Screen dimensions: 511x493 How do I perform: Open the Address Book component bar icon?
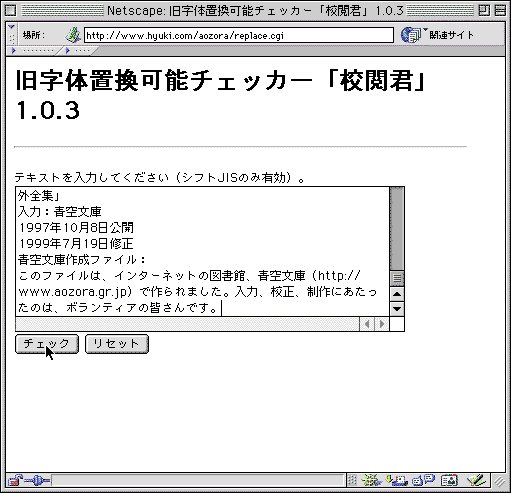(449, 480)
